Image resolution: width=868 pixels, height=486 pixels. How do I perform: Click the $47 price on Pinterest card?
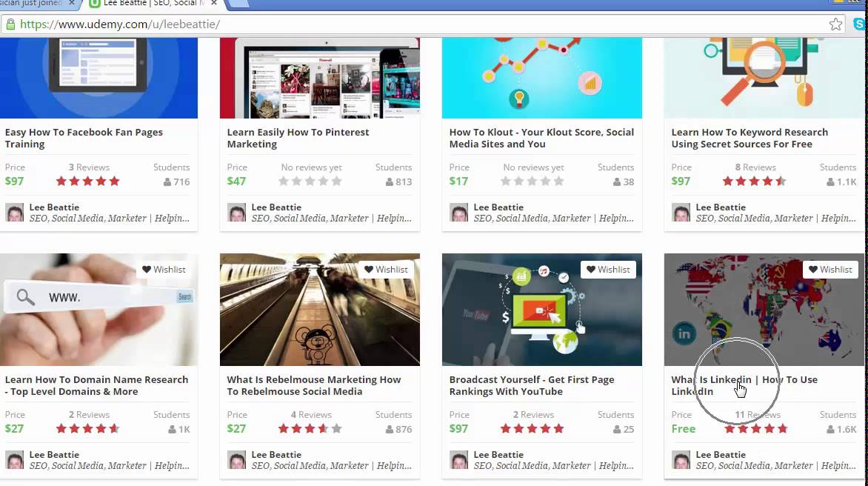pos(236,181)
